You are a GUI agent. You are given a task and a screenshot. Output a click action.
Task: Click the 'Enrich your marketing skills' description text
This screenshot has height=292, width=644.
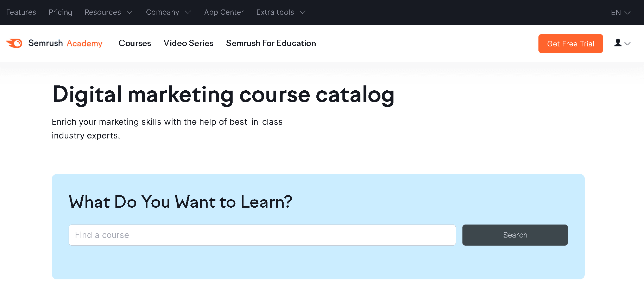[167, 129]
